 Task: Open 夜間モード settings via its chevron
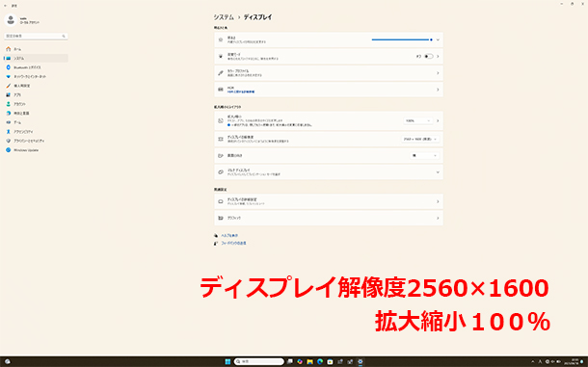click(438, 56)
